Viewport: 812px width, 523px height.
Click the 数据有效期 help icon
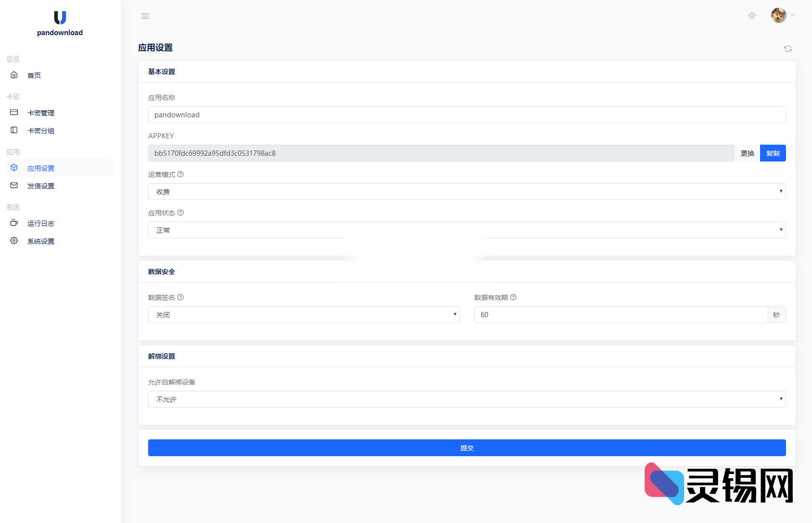click(x=513, y=298)
